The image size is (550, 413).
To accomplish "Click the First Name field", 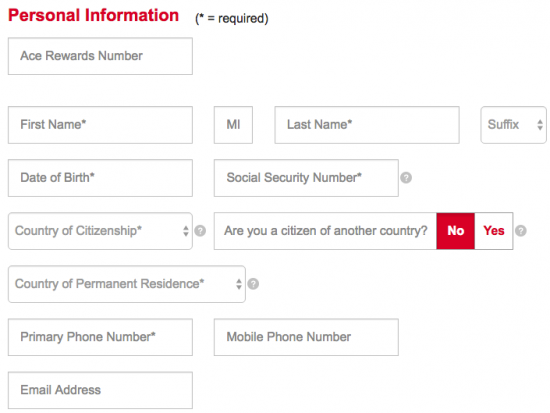I will tap(100, 125).
